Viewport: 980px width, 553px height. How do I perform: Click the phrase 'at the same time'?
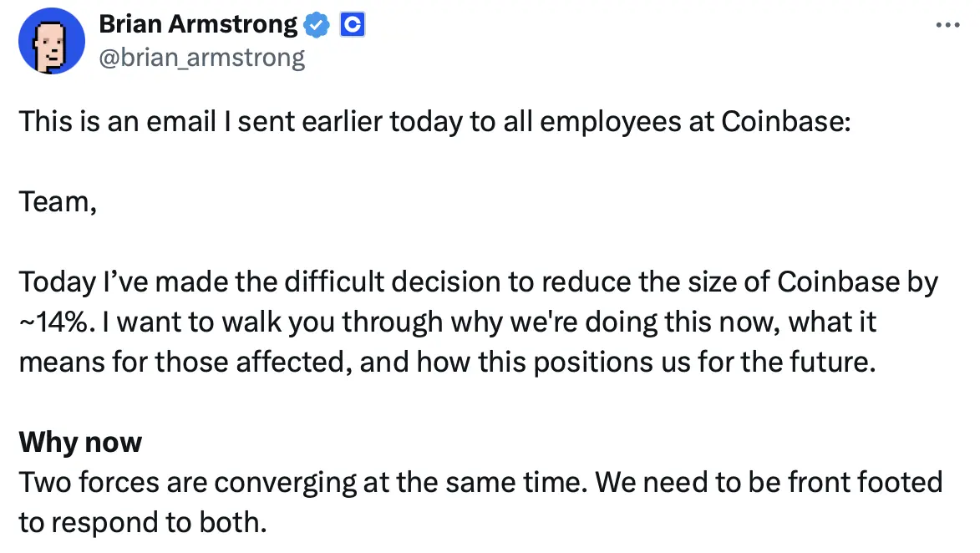tap(475, 483)
